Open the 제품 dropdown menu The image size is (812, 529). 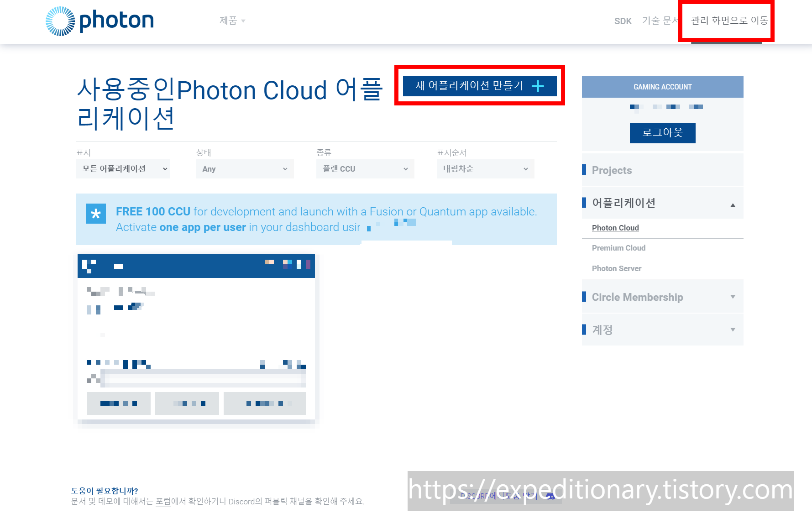pyautogui.click(x=232, y=21)
